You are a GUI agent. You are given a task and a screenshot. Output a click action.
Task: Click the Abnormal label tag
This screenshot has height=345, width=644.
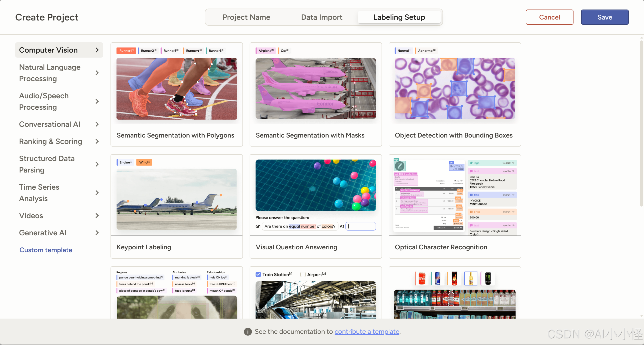pyautogui.click(x=427, y=50)
